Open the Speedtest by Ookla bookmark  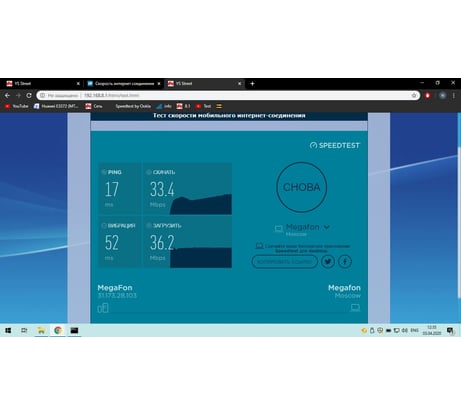133,106
